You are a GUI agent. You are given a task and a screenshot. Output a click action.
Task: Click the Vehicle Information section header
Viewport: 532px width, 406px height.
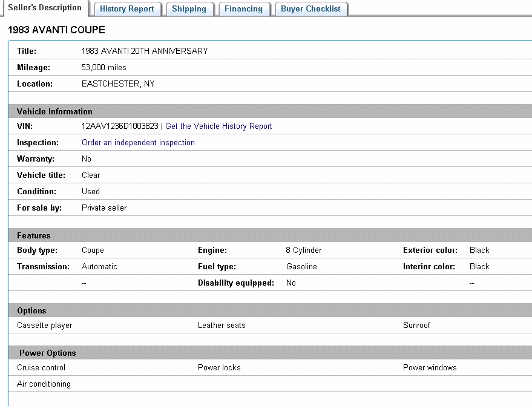click(54, 111)
